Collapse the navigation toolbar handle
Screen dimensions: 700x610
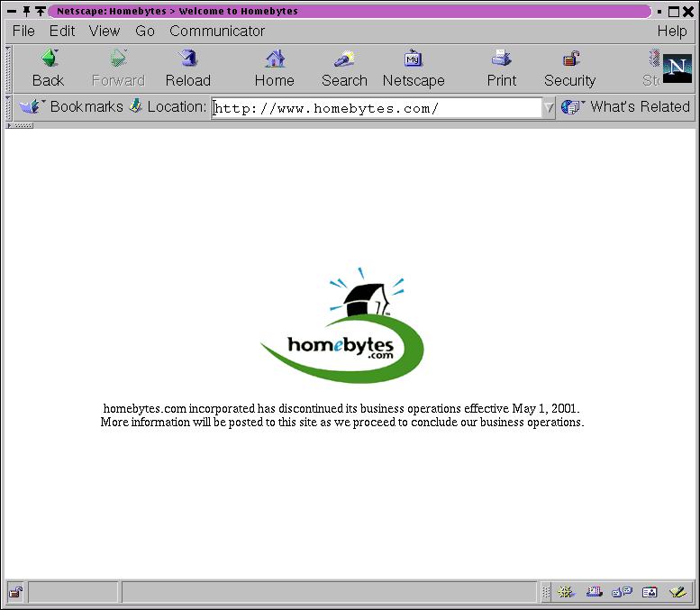click(x=8, y=68)
